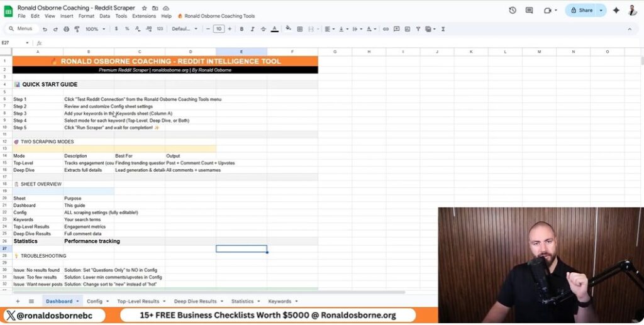Click the Share button
The width and height of the screenshot is (644, 325).
[581, 10]
